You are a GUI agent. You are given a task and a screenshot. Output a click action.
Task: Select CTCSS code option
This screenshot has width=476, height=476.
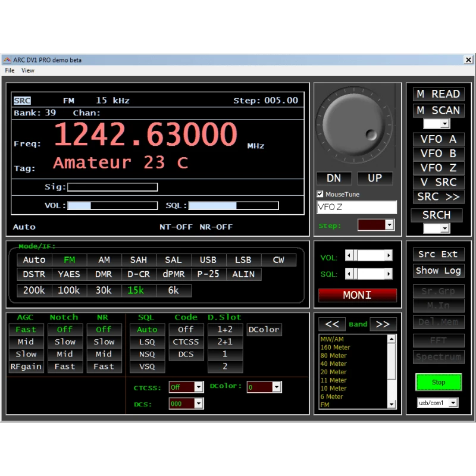click(186, 342)
